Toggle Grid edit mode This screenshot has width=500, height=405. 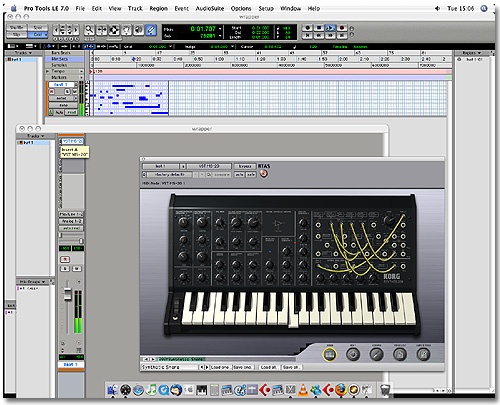(x=38, y=35)
